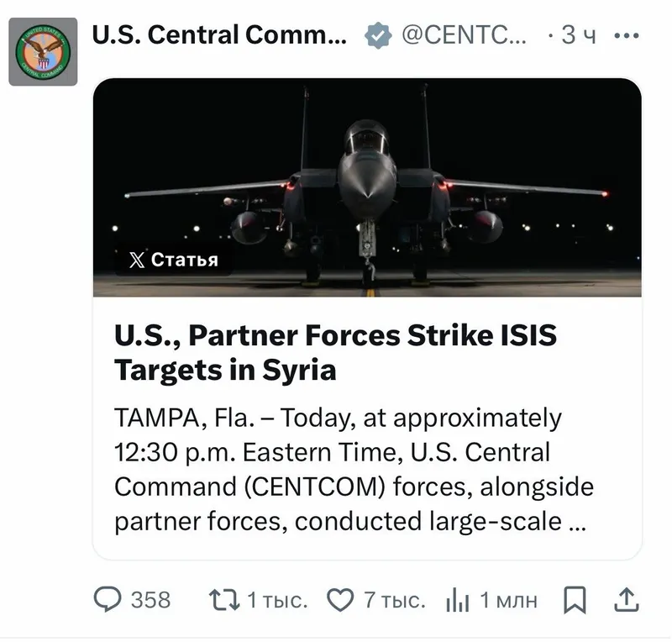Screen dimensions: 672x642
Task: Click the "7 тыс." likes count
Action: [395, 600]
